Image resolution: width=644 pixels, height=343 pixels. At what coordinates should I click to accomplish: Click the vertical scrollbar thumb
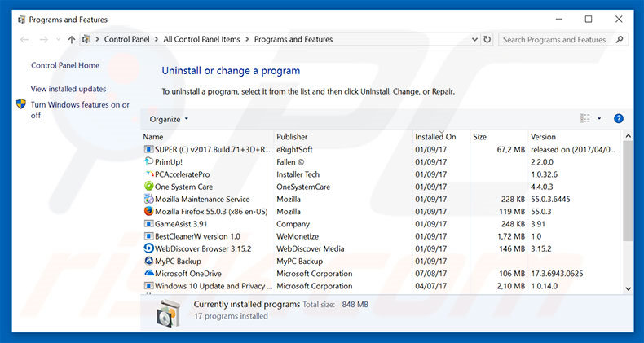628,191
